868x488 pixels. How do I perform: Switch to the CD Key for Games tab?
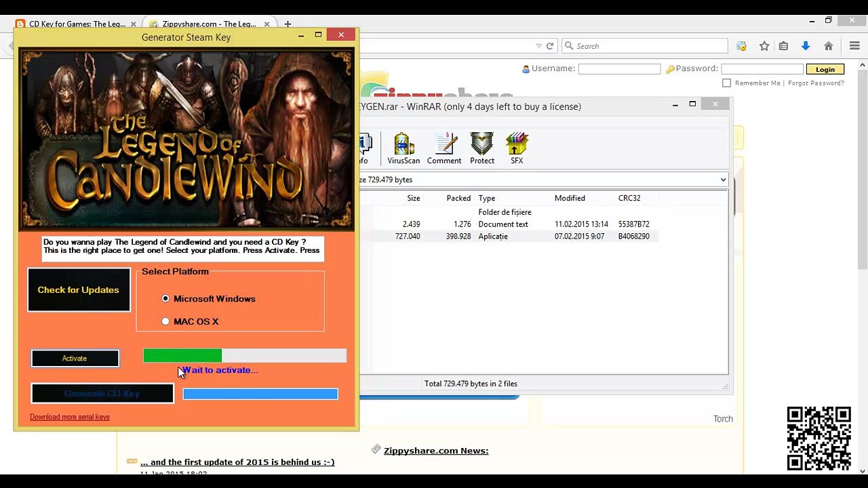pos(76,24)
